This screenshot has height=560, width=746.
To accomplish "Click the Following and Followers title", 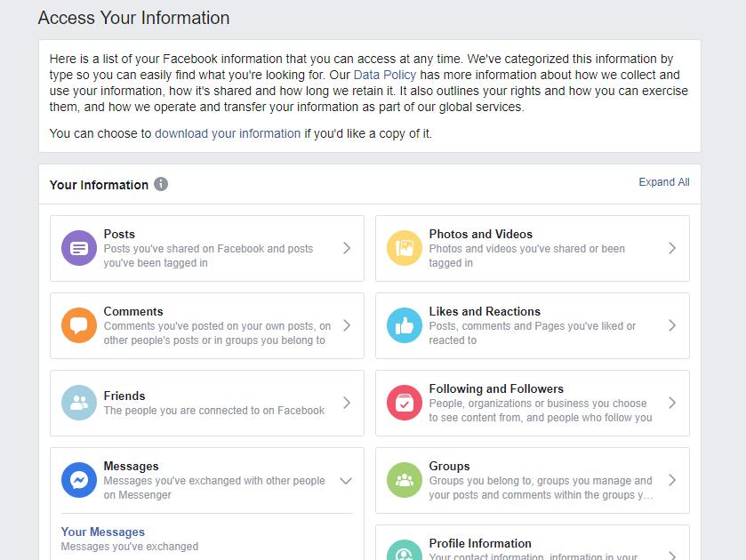I will click(496, 388).
